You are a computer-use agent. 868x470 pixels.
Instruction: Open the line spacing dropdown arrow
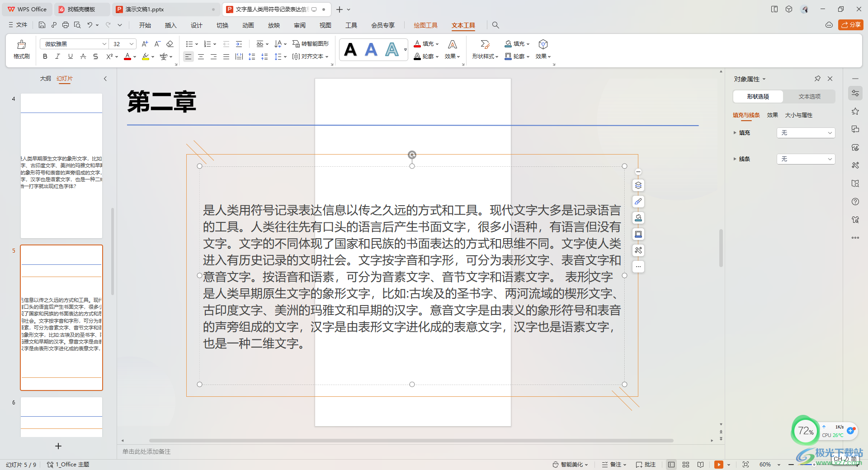(x=285, y=57)
